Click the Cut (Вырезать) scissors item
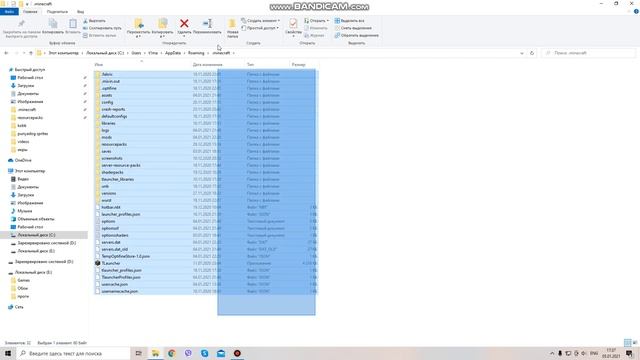The width and height of the screenshot is (640, 360). click(x=95, y=20)
